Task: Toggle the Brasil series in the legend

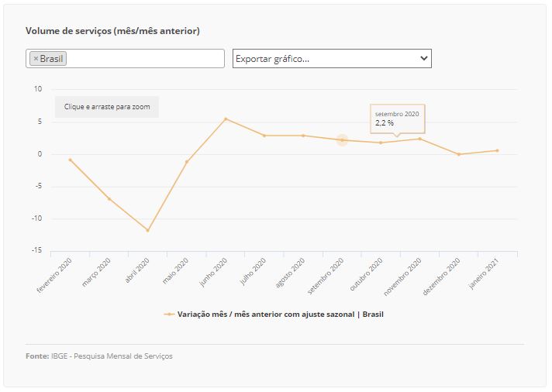Action: (280, 315)
